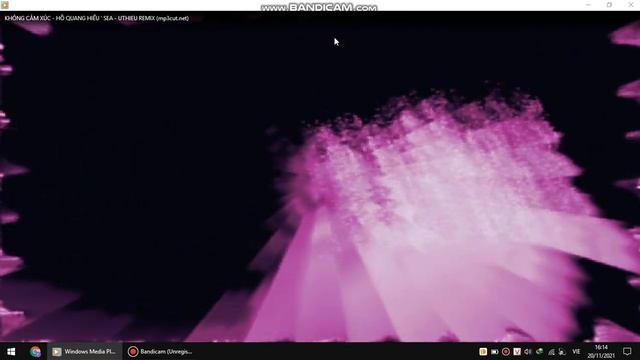Click the Windows Media Player title bar icon
The image size is (640, 360).
(x=5, y=5)
